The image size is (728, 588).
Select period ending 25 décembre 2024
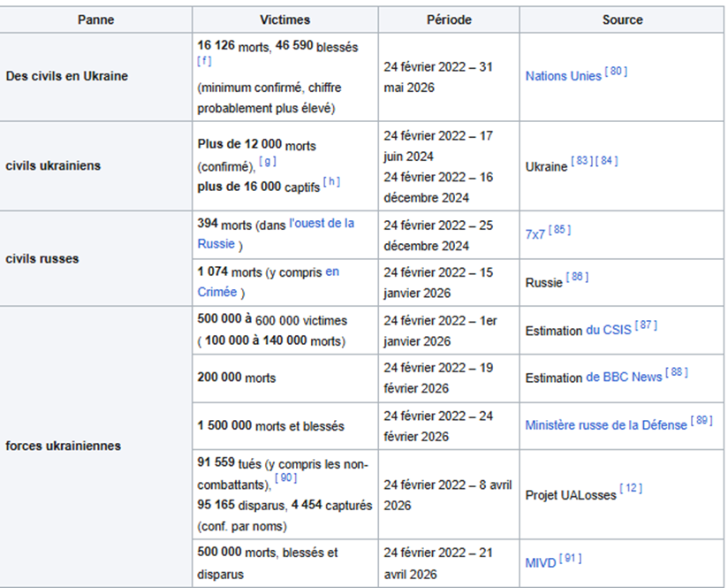pos(438,235)
